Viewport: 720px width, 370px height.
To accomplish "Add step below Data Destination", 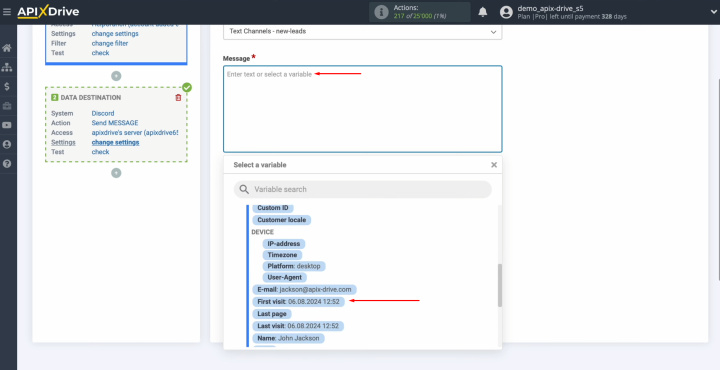I will pos(116,173).
